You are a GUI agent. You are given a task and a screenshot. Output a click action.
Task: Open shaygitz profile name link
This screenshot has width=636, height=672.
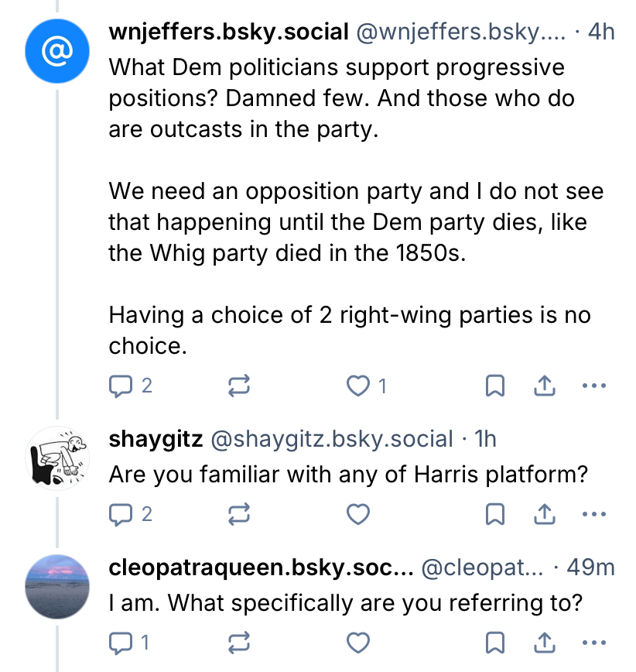tap(156, 440)
